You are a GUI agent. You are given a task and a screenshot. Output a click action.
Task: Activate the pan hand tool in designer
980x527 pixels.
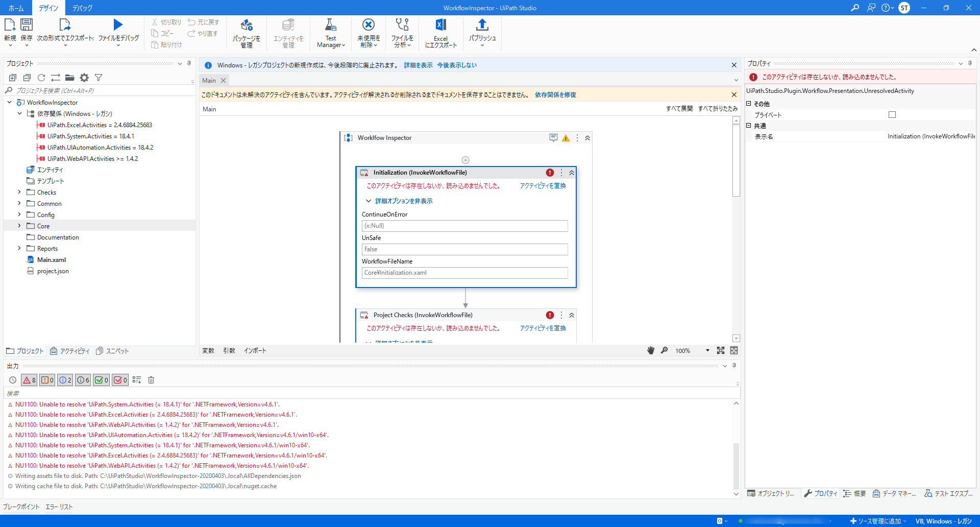point(651,350)
